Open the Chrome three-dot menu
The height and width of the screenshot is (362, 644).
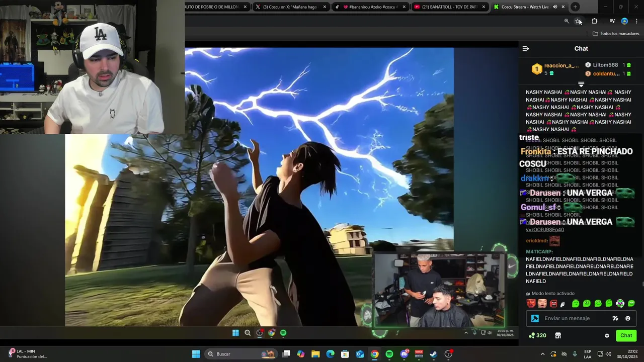tap(636, 21)
